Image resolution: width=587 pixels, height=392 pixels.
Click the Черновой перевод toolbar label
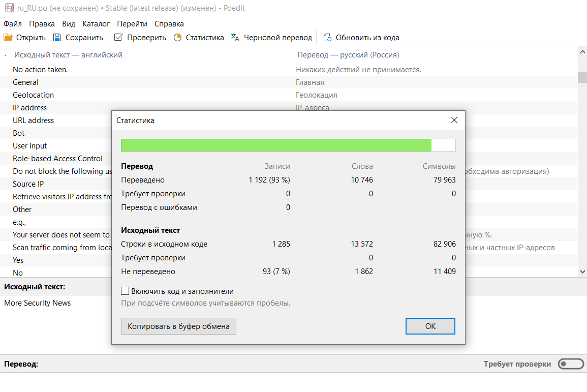click(x=278, y=38)
